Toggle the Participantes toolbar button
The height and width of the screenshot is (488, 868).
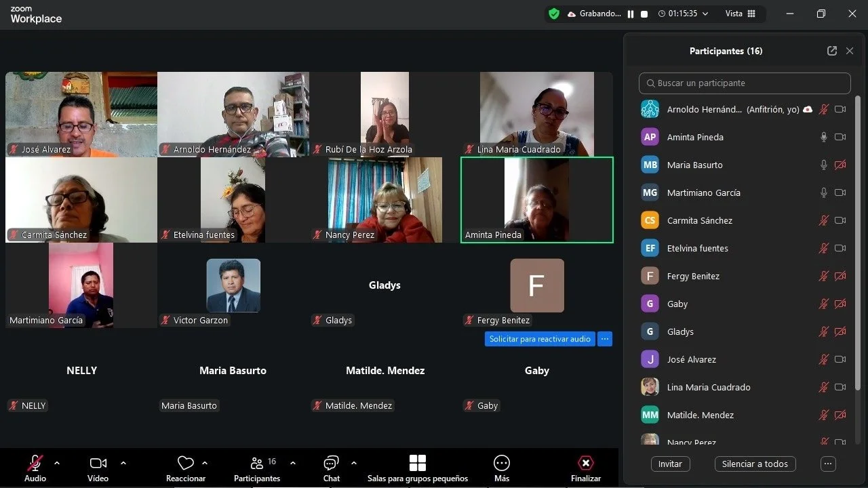pos(257,468)
